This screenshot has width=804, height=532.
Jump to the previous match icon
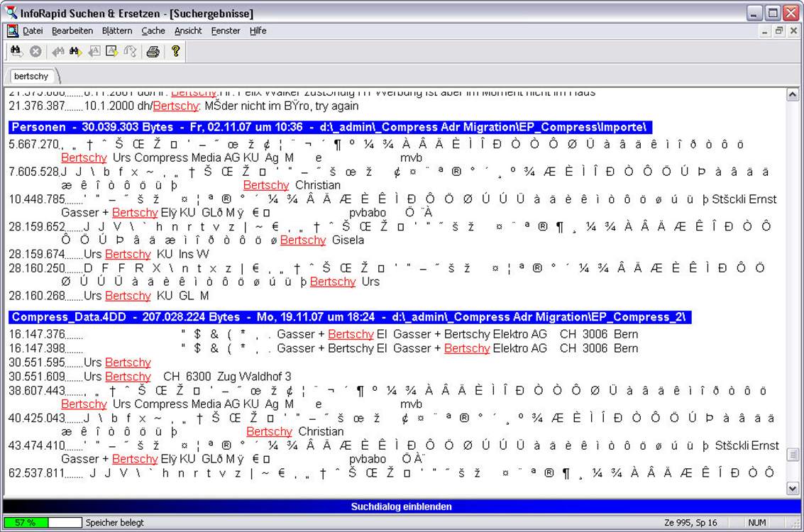pos(58,51)
